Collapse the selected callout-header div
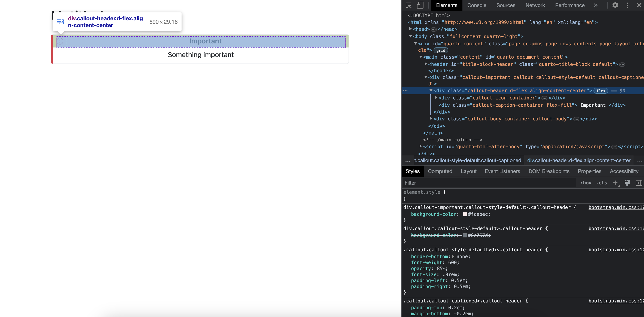Viewport: 644px width, 317px height. (x=431, y=90)
